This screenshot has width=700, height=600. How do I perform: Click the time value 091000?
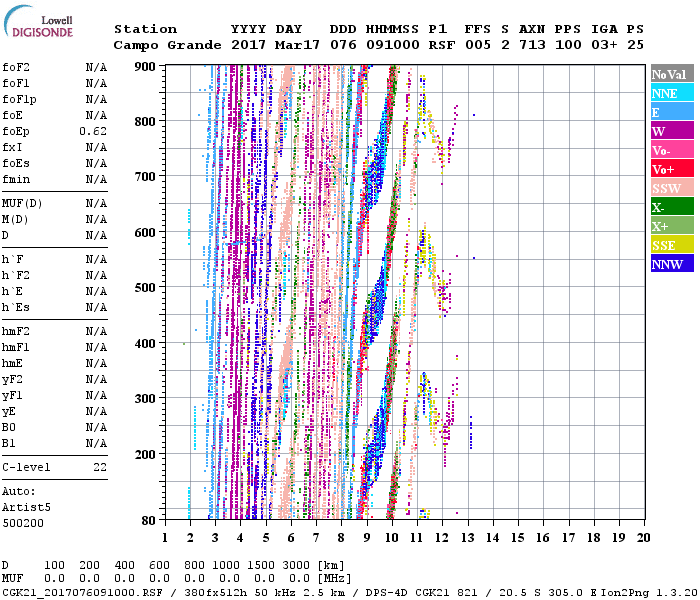point(392,45)
